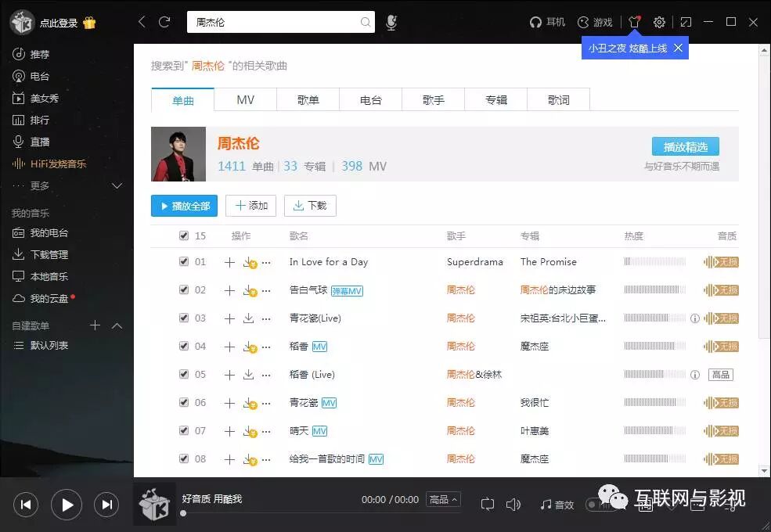Screen dimensions: 771x532
Task: Click the volume speaker icon
Action: coord(513,505)
